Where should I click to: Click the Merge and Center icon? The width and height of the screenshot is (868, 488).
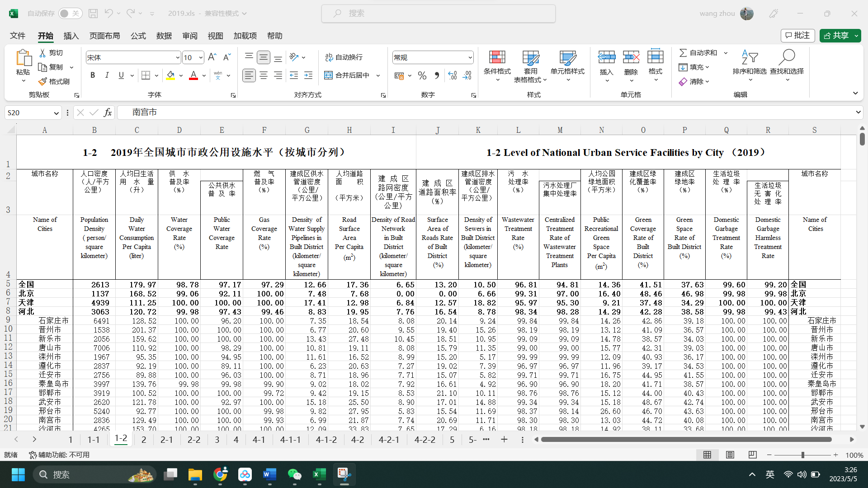329,75
